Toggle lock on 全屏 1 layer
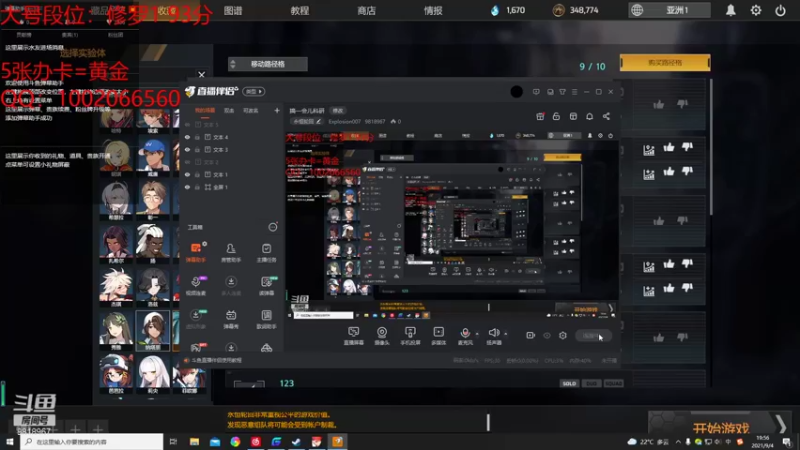Viewport: 800px width, 450px height. [197, 187]
